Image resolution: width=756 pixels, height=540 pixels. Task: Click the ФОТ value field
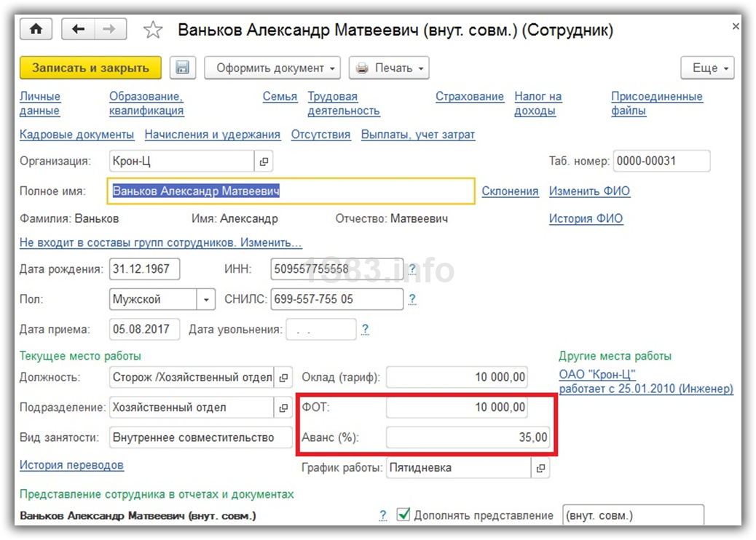[457, 408]
